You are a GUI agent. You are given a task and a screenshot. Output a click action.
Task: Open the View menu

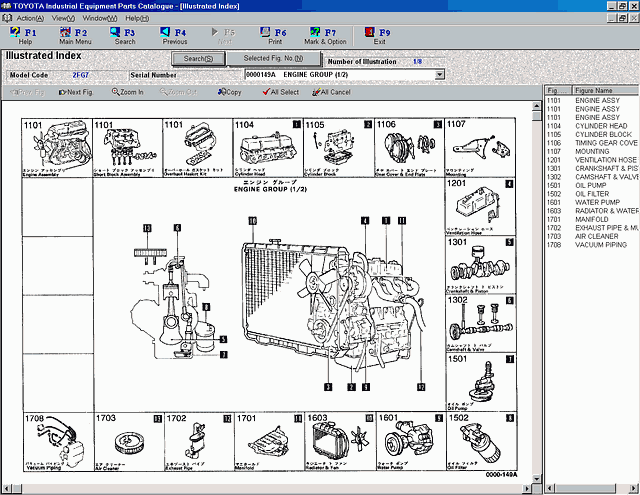(x=63, y=18)
